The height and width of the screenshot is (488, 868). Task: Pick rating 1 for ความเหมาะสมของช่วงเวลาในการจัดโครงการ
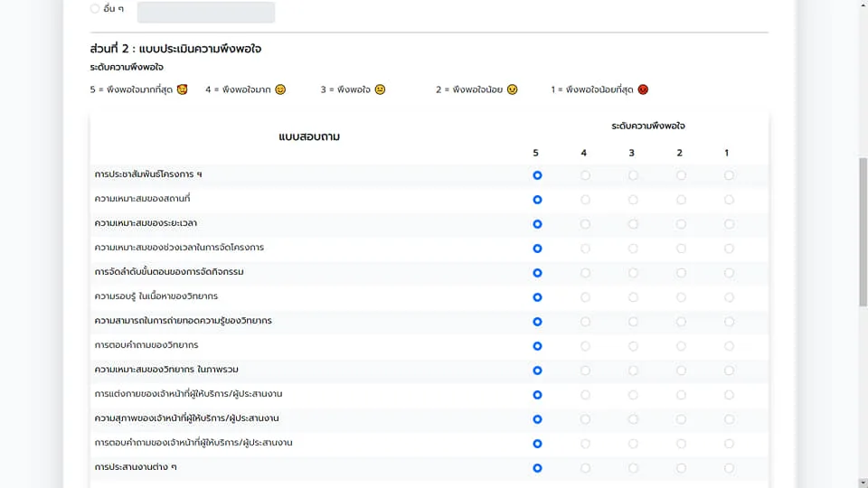pos(729,249)
